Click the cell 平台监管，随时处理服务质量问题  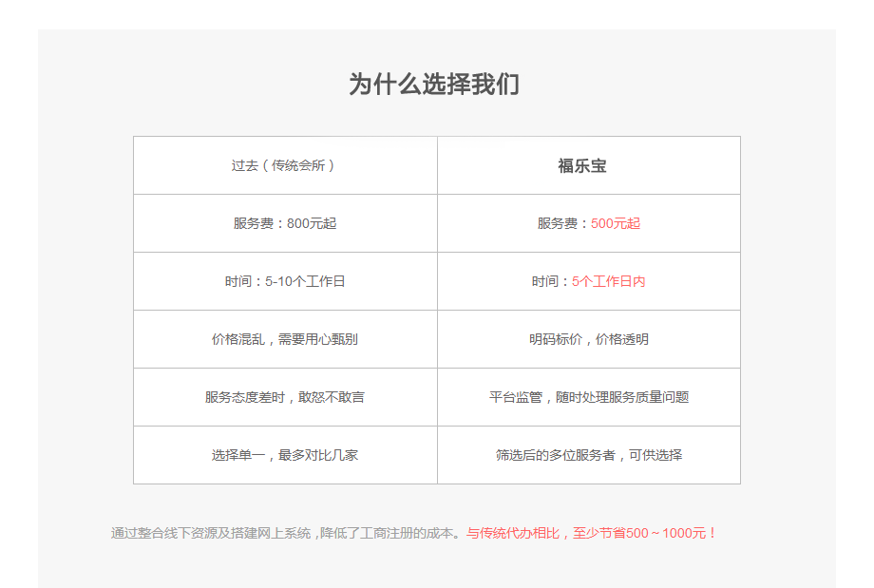589,397
